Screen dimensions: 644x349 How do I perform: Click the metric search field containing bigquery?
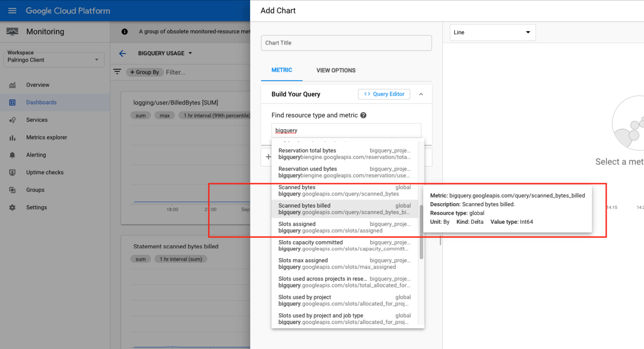click(346, 130)
